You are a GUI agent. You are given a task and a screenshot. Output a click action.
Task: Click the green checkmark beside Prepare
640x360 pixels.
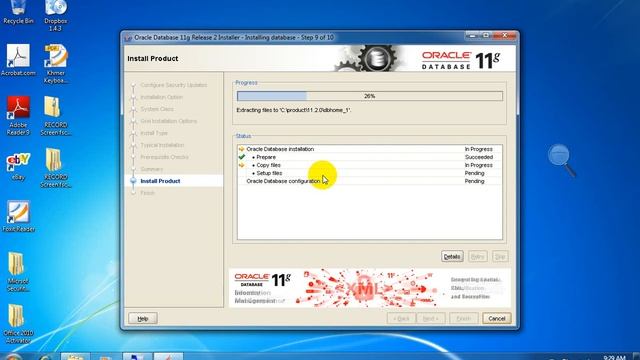tap(242, 157)
